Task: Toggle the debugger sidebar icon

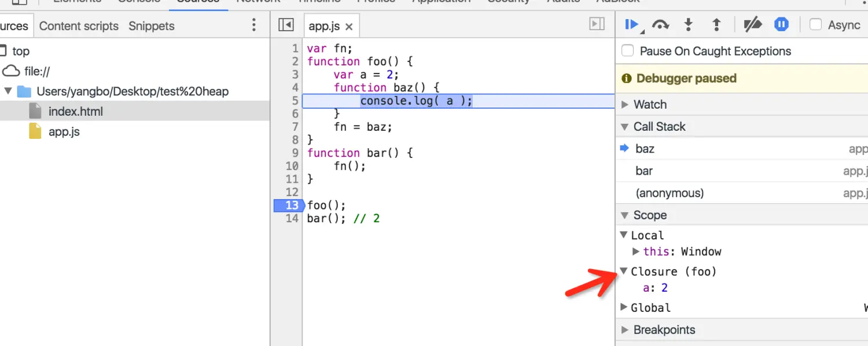Action: click(597, 24)
